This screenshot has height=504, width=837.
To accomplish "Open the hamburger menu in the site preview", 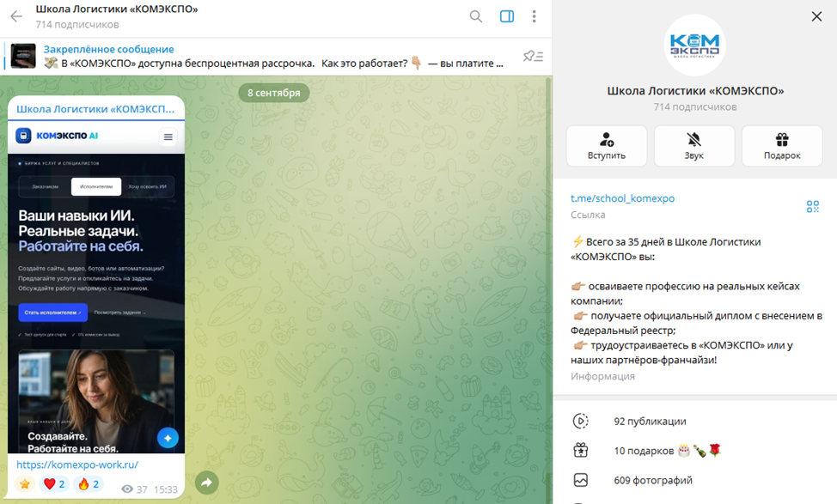I will 168,137.
